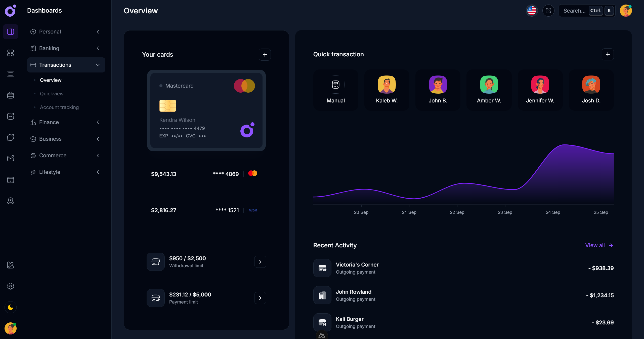Click the chat bubble icon in the sidebar
Screen dimensions: 644x339
[x=11, y=137]
